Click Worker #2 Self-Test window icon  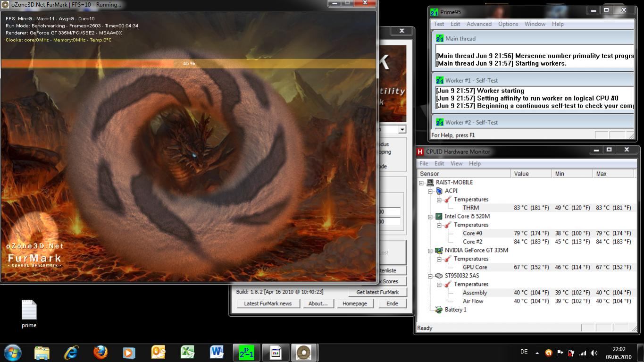coord(440,122)
